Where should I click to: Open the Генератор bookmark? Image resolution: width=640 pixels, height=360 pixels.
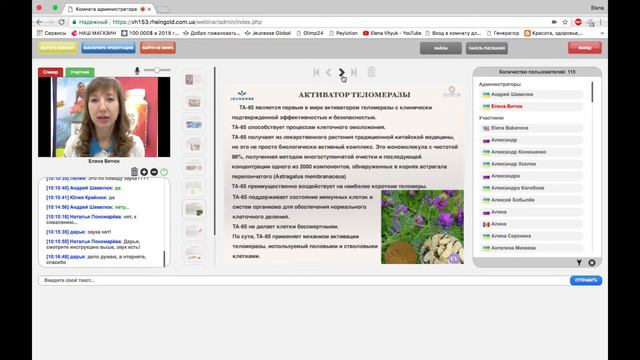(503, 33)
